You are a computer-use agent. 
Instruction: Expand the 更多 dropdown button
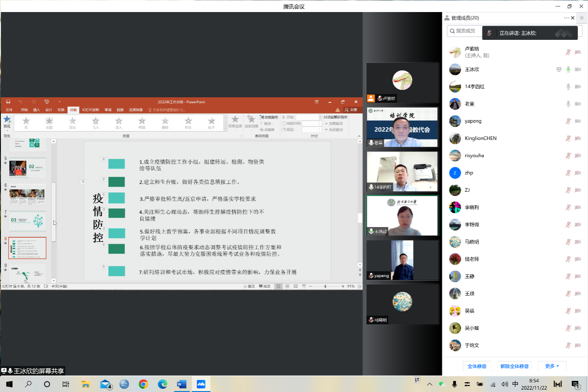tap(552, 366)
